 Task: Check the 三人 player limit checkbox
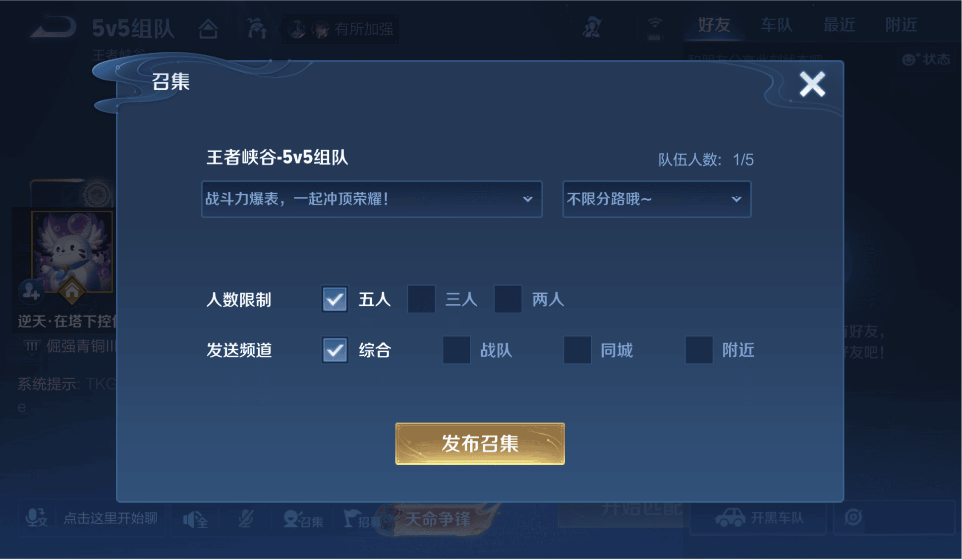click(421, 299)
